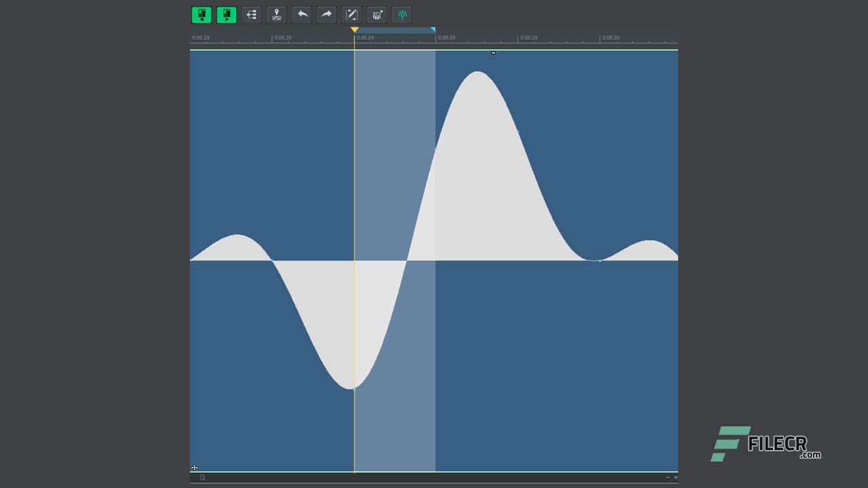Click the small page icon on the bottom scrollbar
Screen dimensions: 868x488
tap(201, 477)
